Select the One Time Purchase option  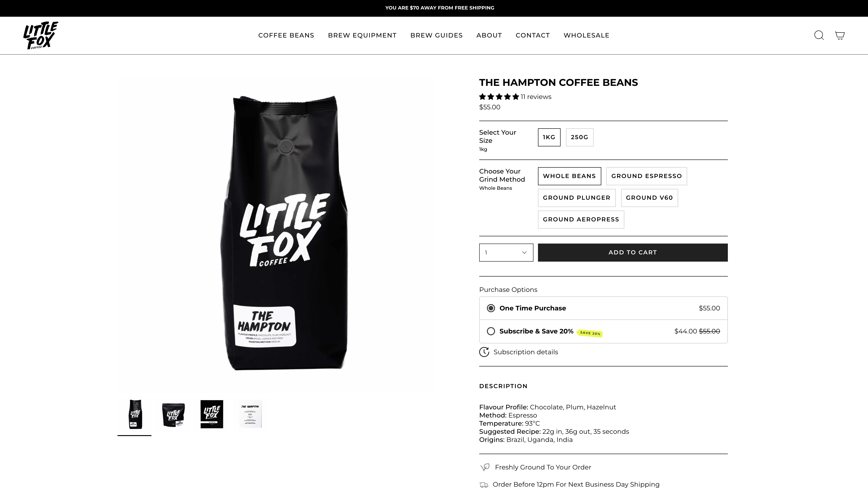pyautogui.click(x=491, y=308)
